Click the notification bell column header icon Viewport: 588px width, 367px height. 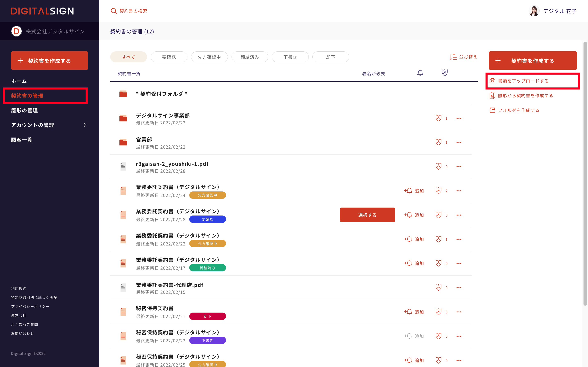(x=420, y=73)
